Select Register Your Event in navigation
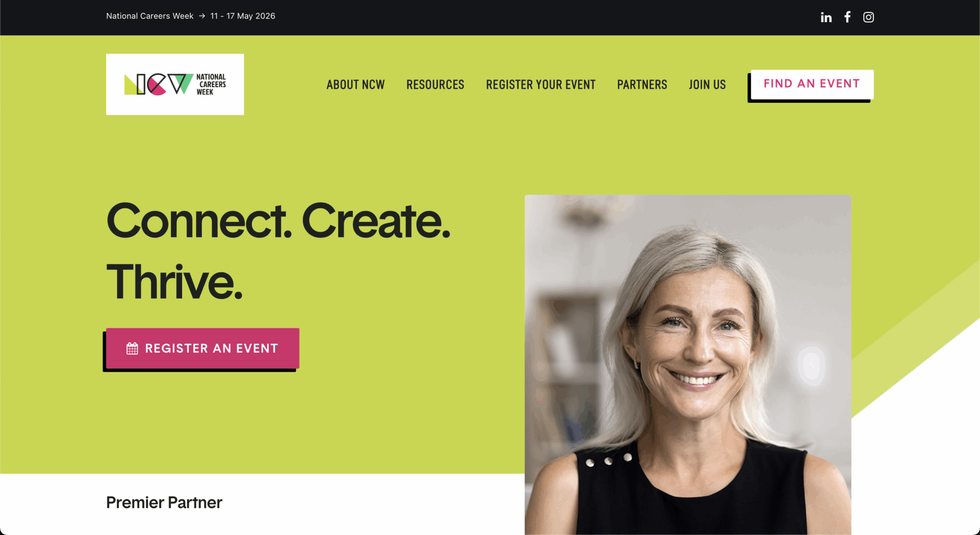 coord(541,85)
